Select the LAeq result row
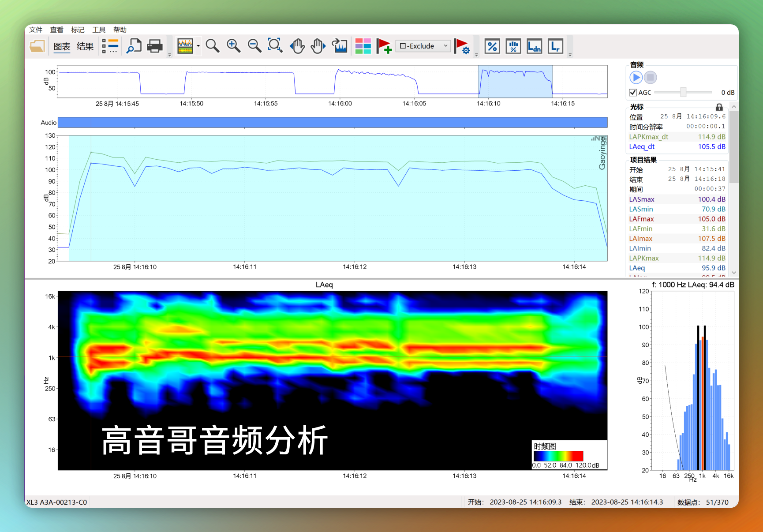The image size is (763, 532). coord(677,268)
